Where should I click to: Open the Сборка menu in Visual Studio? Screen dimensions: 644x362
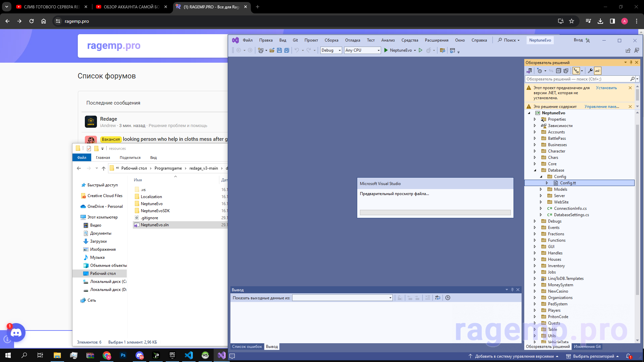tap(331, 40)
